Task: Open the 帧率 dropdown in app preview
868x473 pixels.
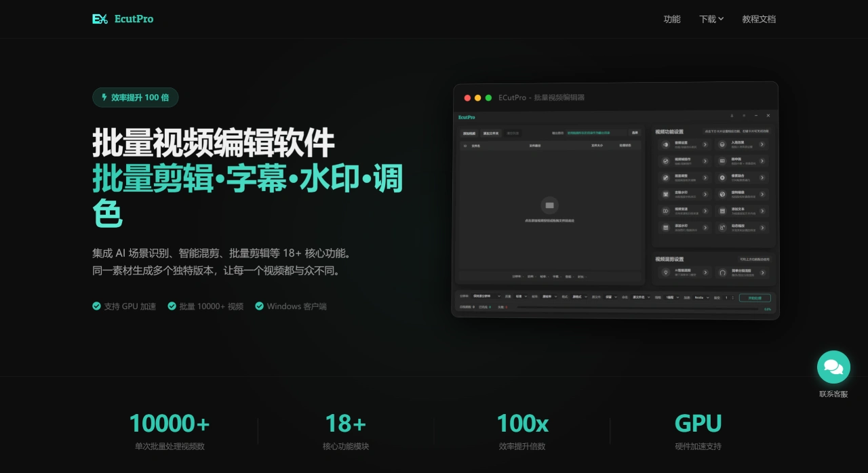Action: (x=548, y=297)
